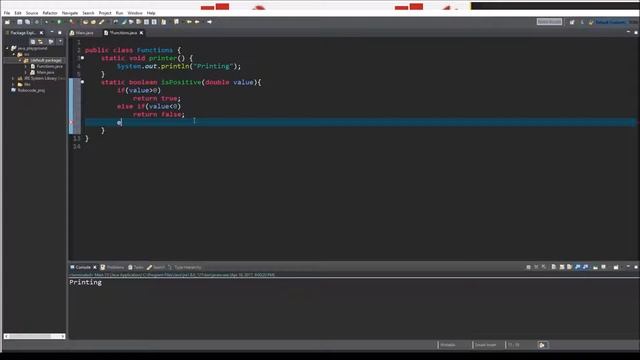640x360 pixels.
Task: Click the green Run button in toolbar
Action: [x=59, y=22]
